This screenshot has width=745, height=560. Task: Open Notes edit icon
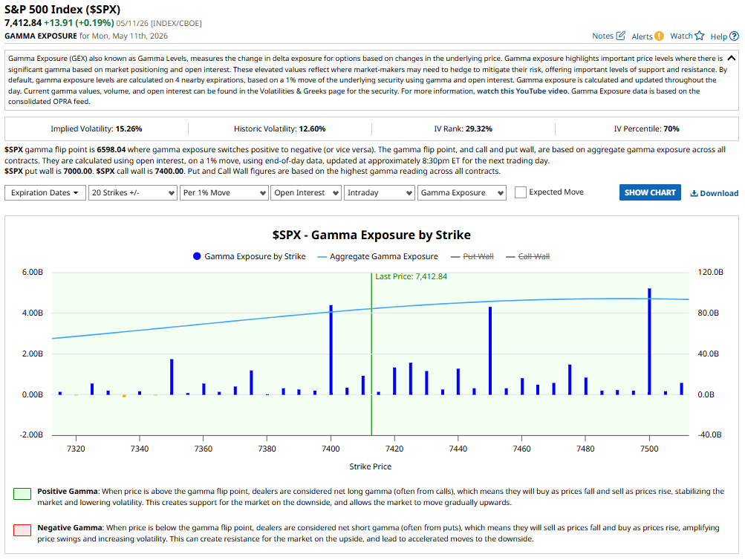pos(620,36)
